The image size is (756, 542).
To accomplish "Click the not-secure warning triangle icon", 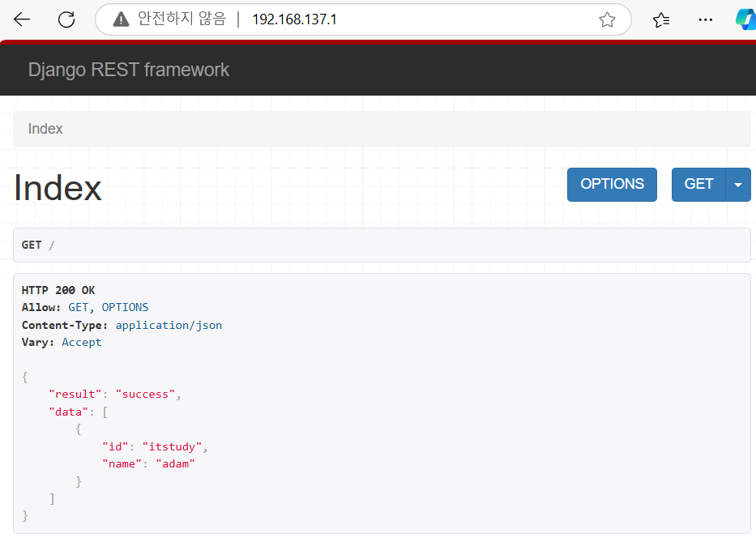I will pos(121,19).
